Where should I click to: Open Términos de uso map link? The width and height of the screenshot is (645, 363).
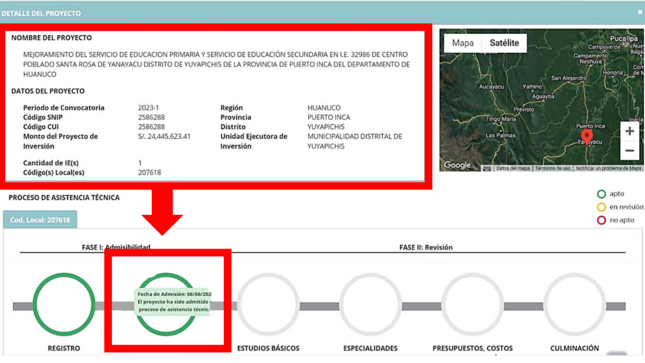(x=553, y=168)
